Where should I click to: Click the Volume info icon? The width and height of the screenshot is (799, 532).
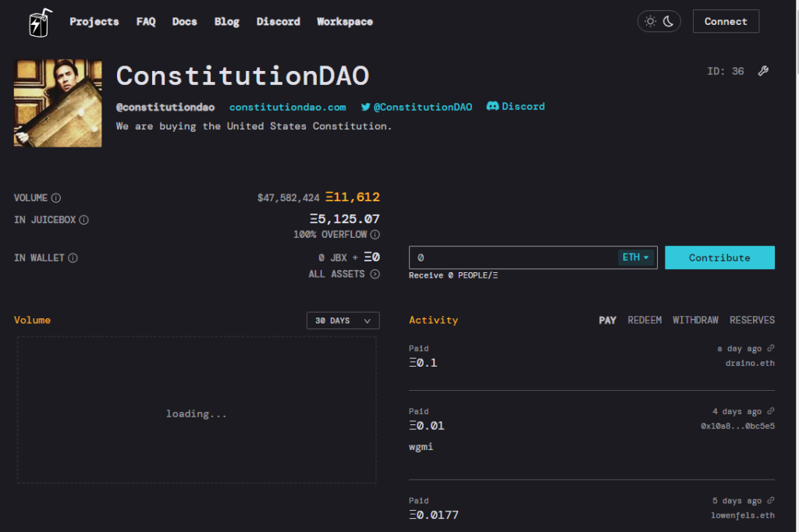coord(56,198)
